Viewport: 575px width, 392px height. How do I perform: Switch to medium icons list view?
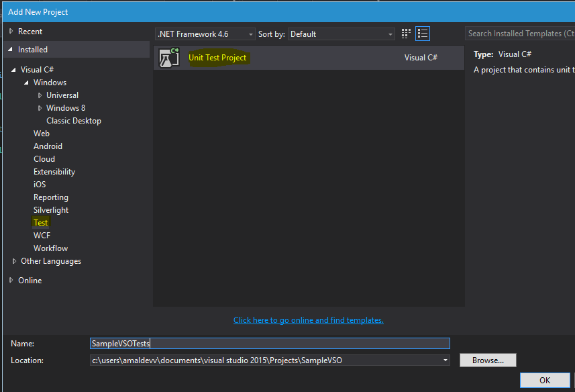423,34
